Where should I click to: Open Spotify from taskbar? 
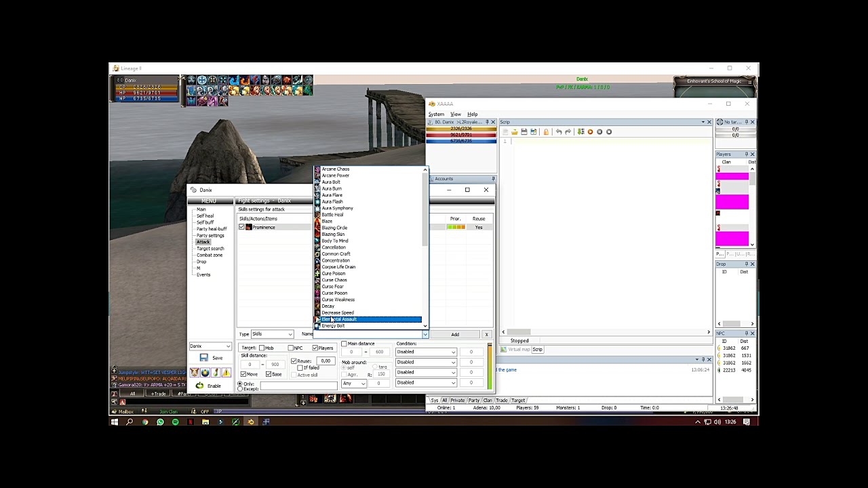click(175, 422)
